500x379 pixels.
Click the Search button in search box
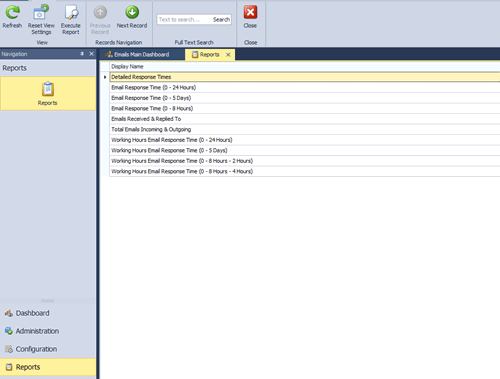[221, 20]
